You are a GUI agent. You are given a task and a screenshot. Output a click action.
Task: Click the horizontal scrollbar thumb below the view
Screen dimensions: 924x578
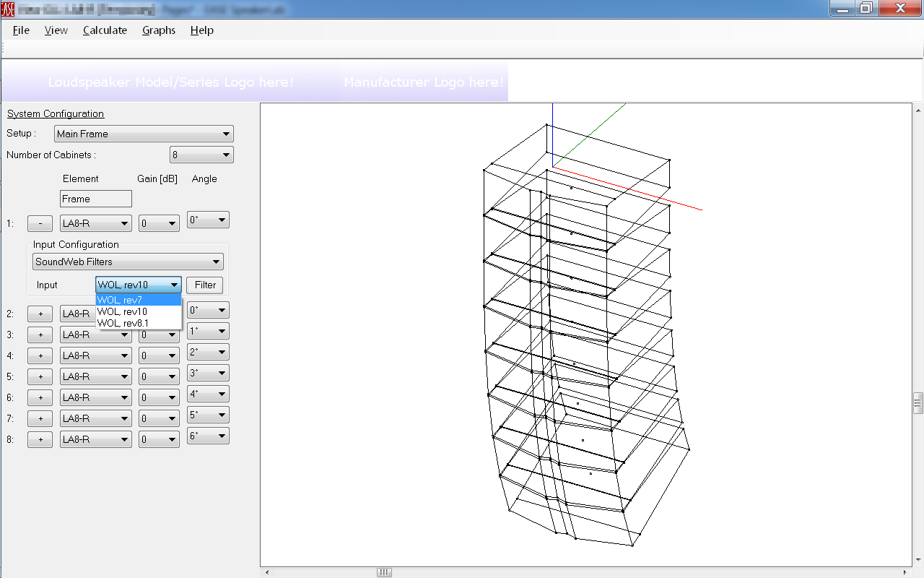tap(384, 572)
